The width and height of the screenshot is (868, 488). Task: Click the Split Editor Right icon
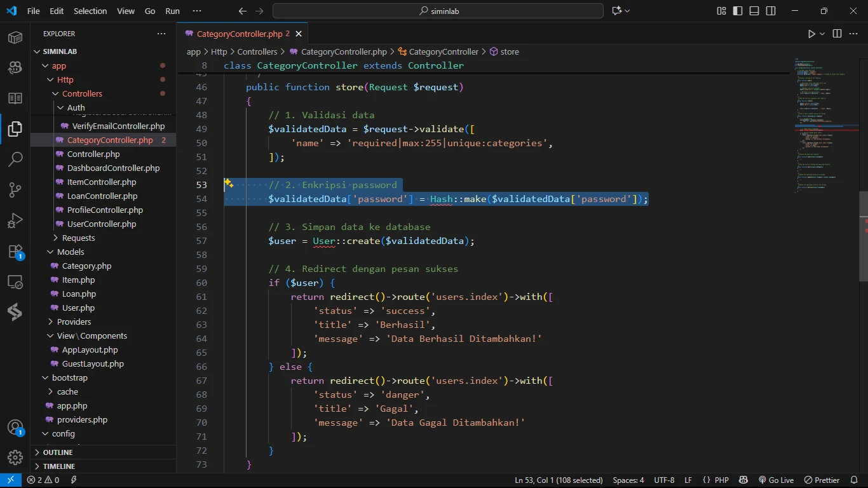point(837,34)
